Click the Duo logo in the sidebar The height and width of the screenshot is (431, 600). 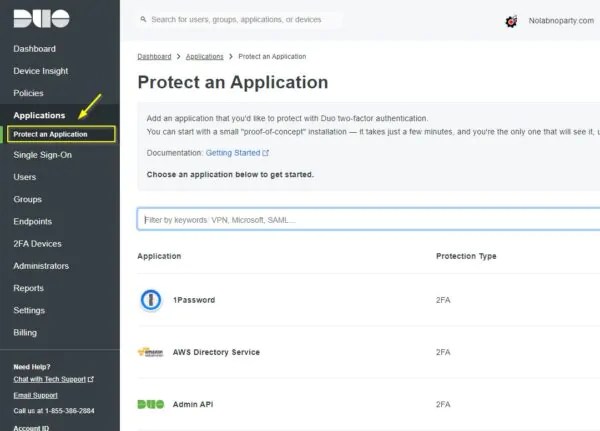41,19
